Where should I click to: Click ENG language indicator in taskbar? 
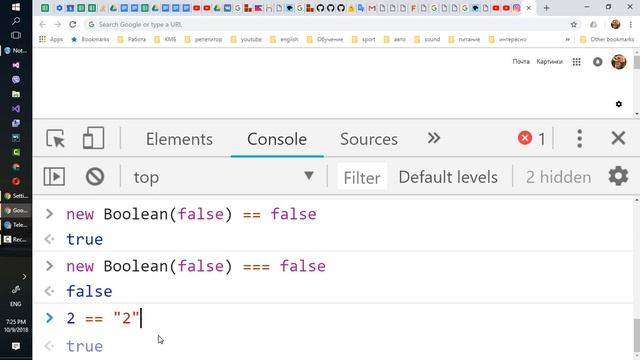pos(16,304)
